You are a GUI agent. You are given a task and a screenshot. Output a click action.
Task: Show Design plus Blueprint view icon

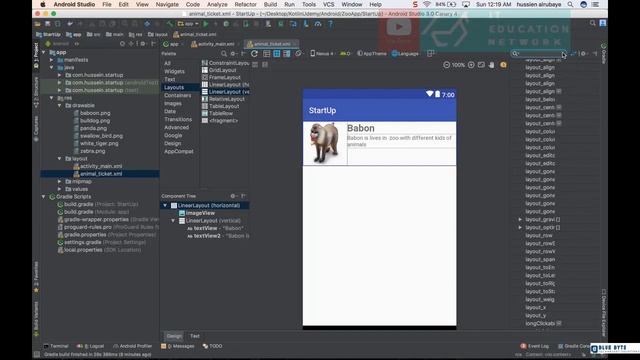(287, 53)
